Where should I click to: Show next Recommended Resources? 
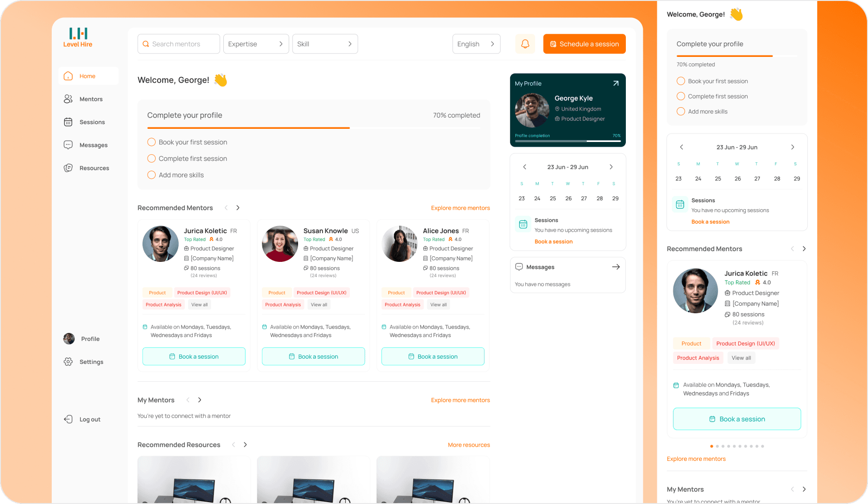click(245, 445)
